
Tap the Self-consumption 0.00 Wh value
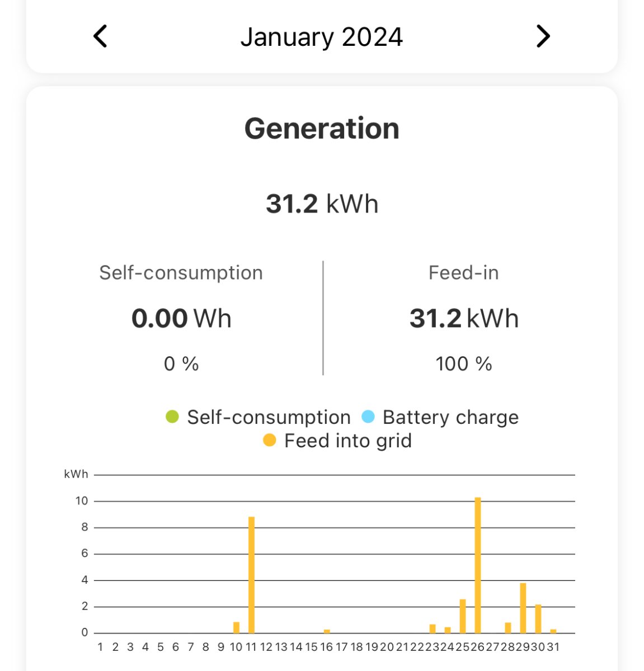181,318
